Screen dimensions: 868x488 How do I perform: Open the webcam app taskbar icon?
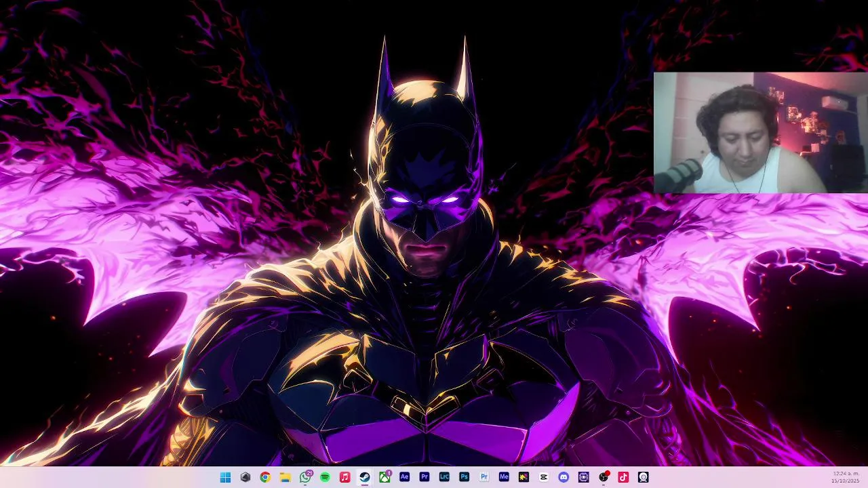643,477
